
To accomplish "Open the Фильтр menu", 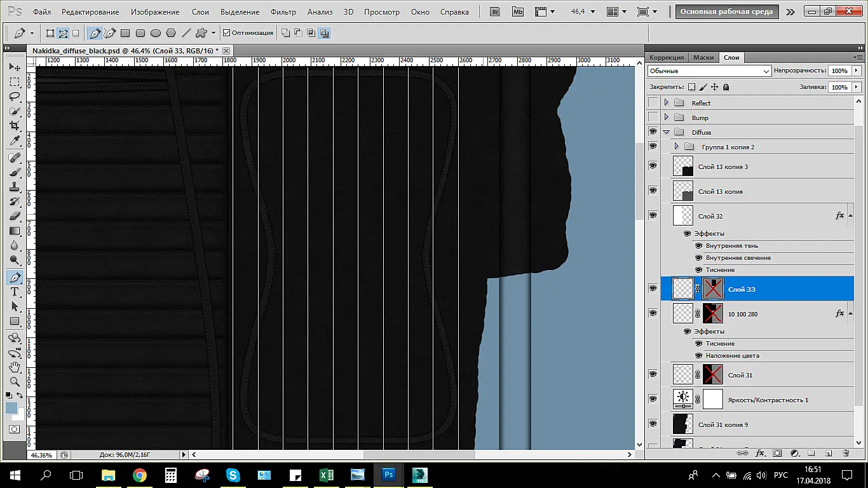I will [283, 12].
